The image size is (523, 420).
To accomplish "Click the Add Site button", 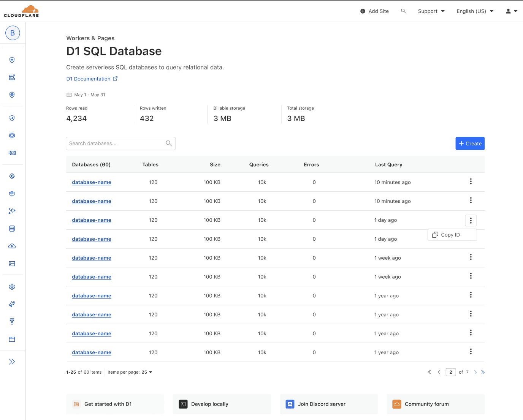I will [374, 11].
